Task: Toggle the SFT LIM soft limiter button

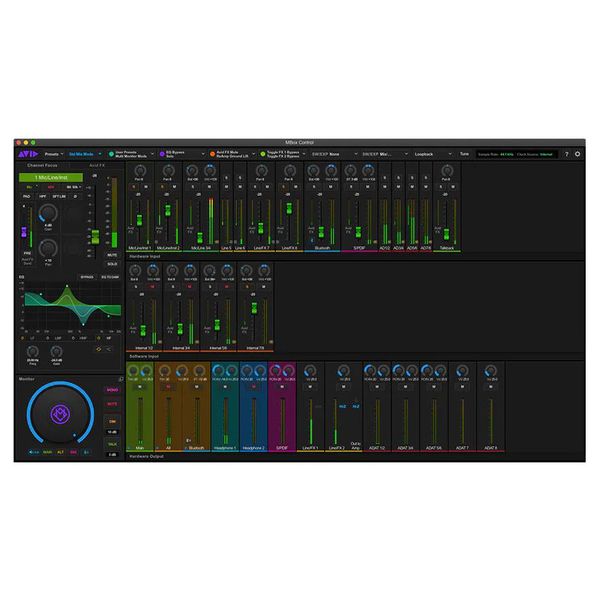Action: coord(59,196)
